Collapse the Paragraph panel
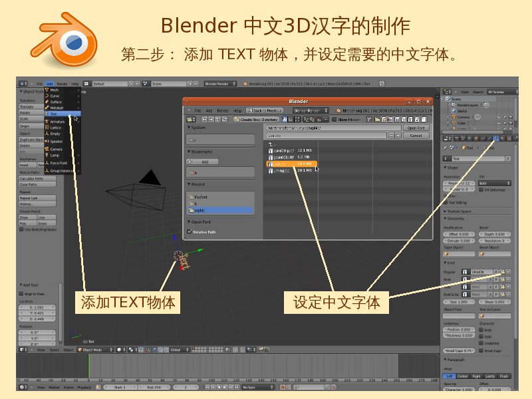Viewport: 532px width, 399px height. [x=445, y=360]
